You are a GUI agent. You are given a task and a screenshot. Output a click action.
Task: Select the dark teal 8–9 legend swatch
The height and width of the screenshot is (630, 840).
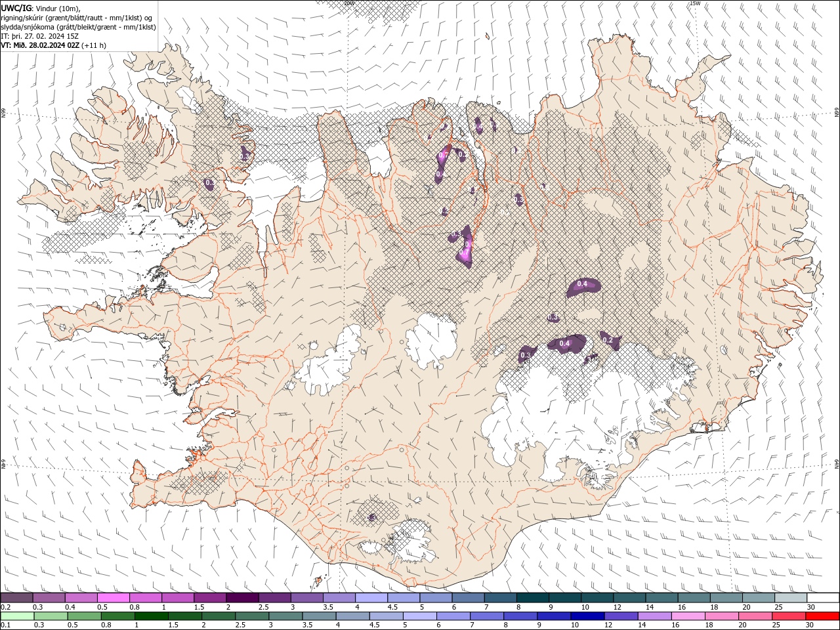532,598
